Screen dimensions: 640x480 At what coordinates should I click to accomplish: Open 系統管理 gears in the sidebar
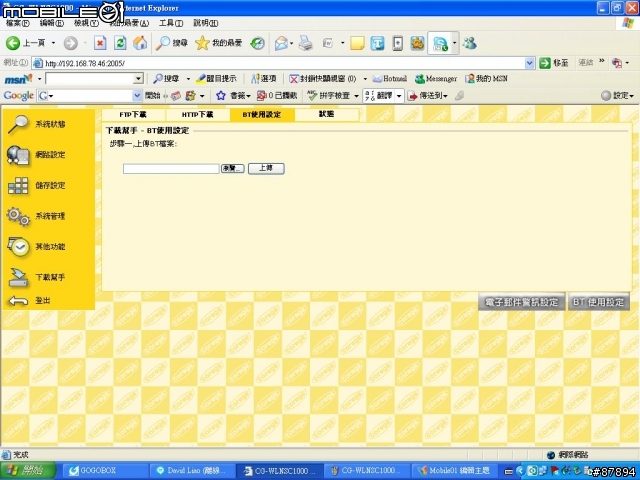tap(18, 216)
